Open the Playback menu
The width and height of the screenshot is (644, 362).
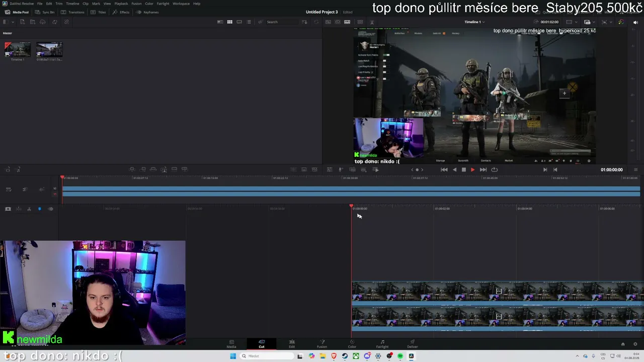tap(121, 4)
